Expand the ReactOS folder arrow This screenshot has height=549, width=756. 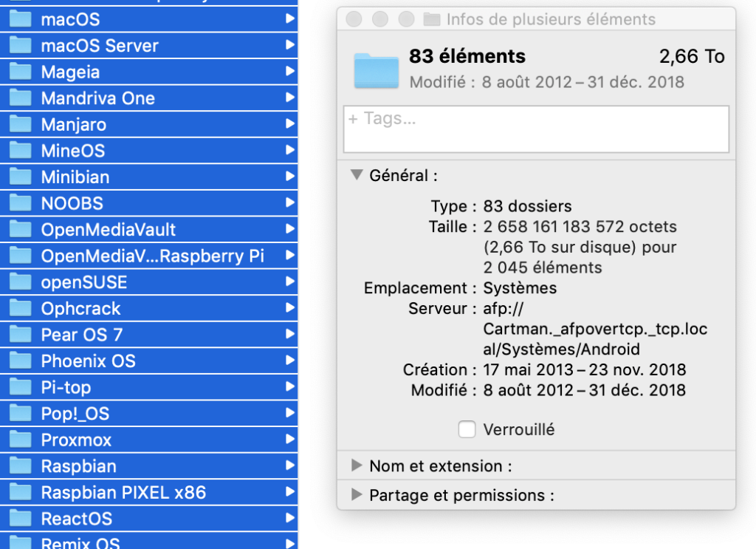[x=289, y=518]
